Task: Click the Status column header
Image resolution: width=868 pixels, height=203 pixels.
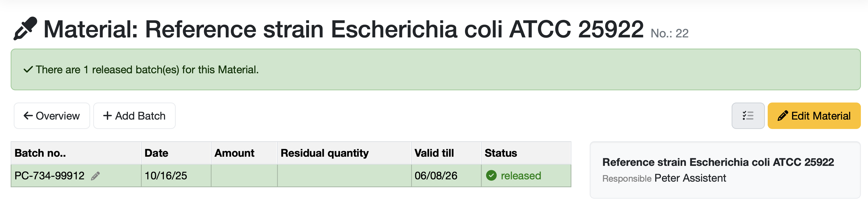Action: [x=500, y=153]
